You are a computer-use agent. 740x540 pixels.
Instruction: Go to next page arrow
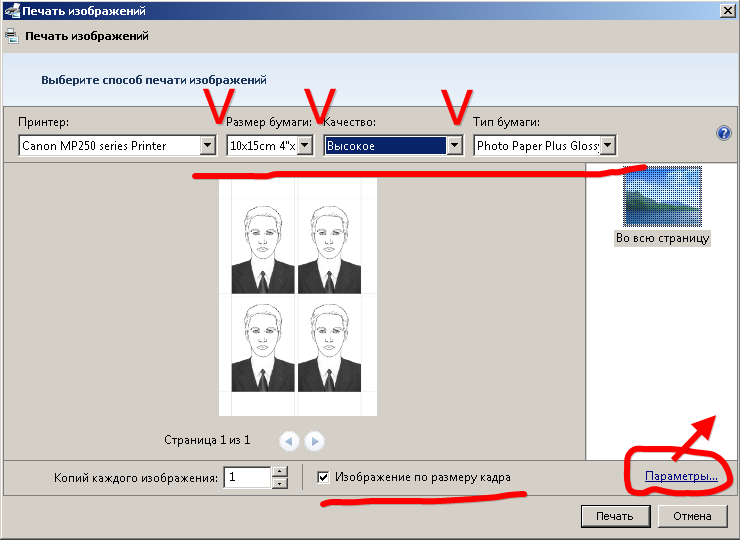(x=314, y=441)
